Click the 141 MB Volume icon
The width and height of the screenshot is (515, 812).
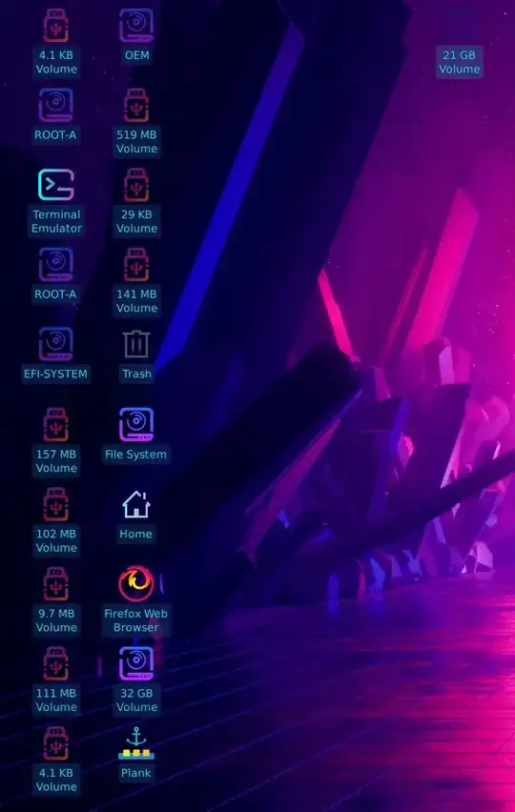[x=136, y=265]
